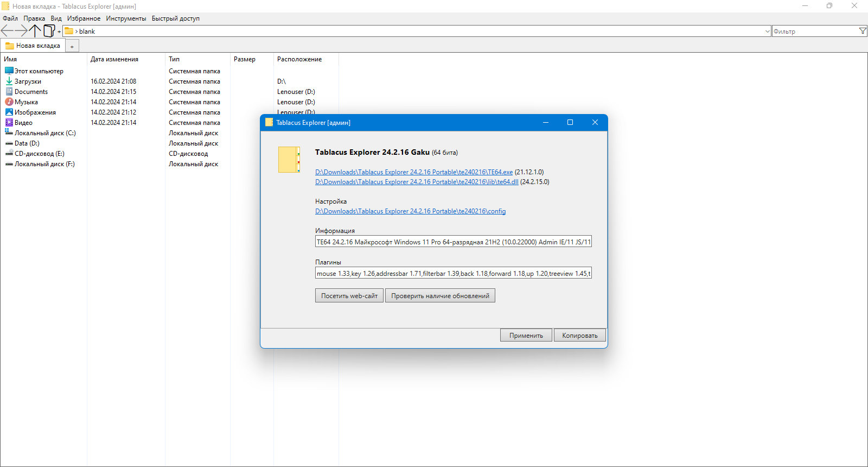Click the address bar folder icon

(x=69, y=31)
